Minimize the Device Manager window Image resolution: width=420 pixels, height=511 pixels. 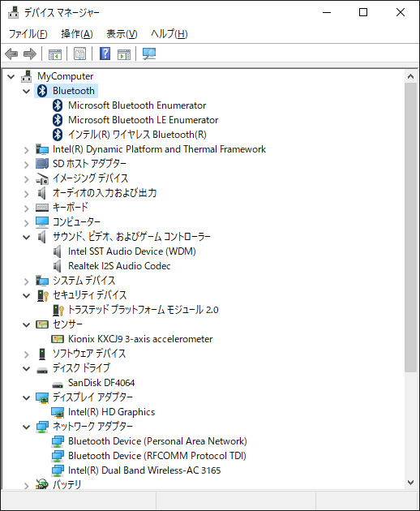(327, 13)
